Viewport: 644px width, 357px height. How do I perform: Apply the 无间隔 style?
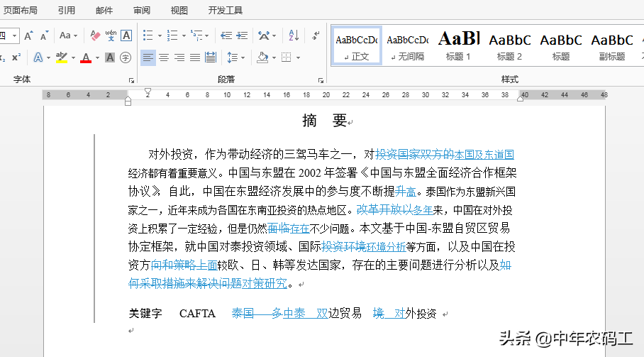408,45
